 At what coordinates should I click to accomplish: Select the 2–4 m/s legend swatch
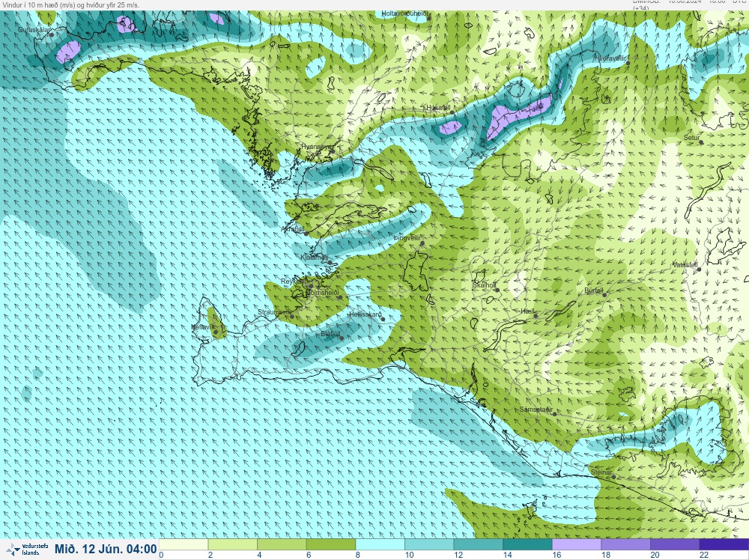(233, 545)
